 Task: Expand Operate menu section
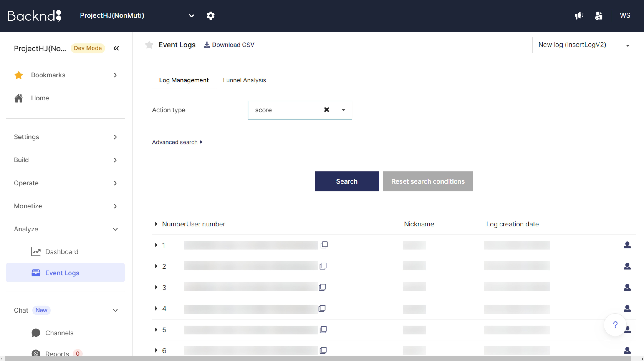(x=65, y=183)
